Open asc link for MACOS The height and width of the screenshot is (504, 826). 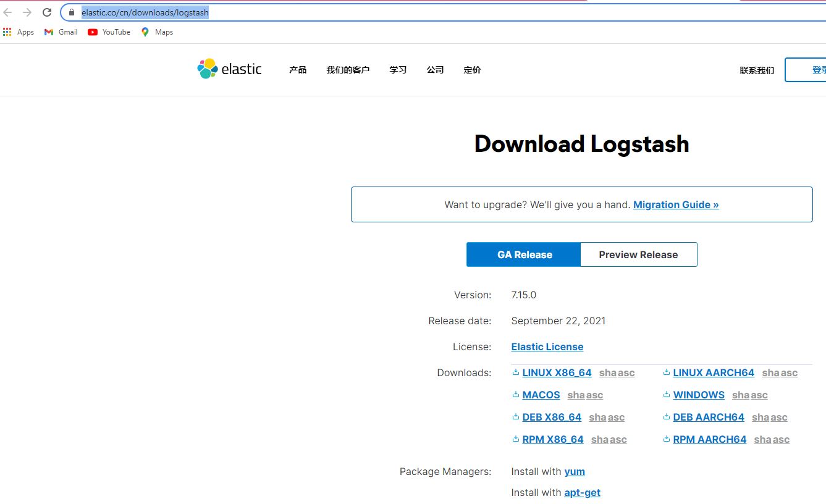coord(595,395)
